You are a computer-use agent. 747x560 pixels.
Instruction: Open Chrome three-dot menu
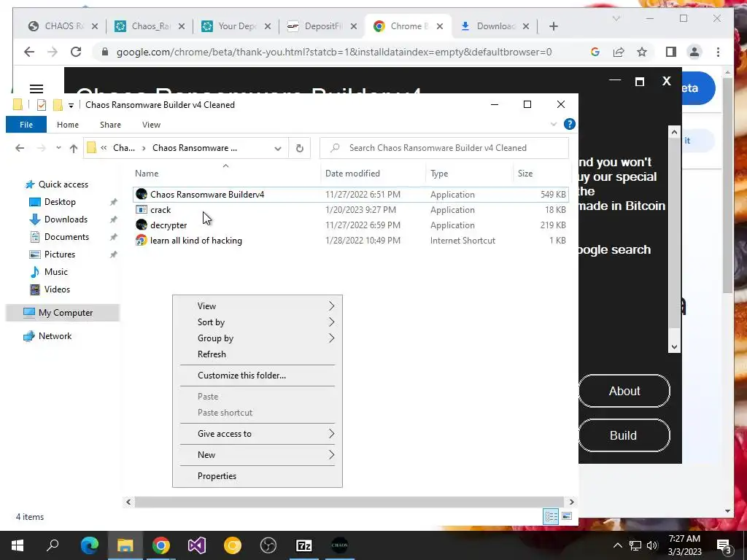(x=718, y=52)
